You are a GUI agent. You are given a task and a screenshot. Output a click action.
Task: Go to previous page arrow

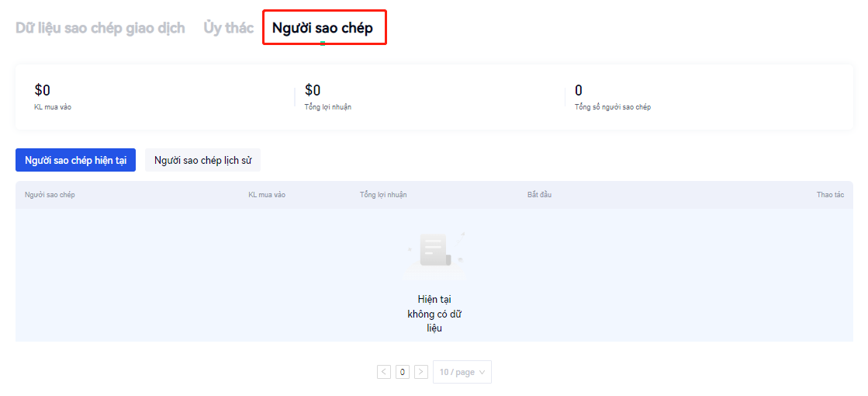coord(384,372)
